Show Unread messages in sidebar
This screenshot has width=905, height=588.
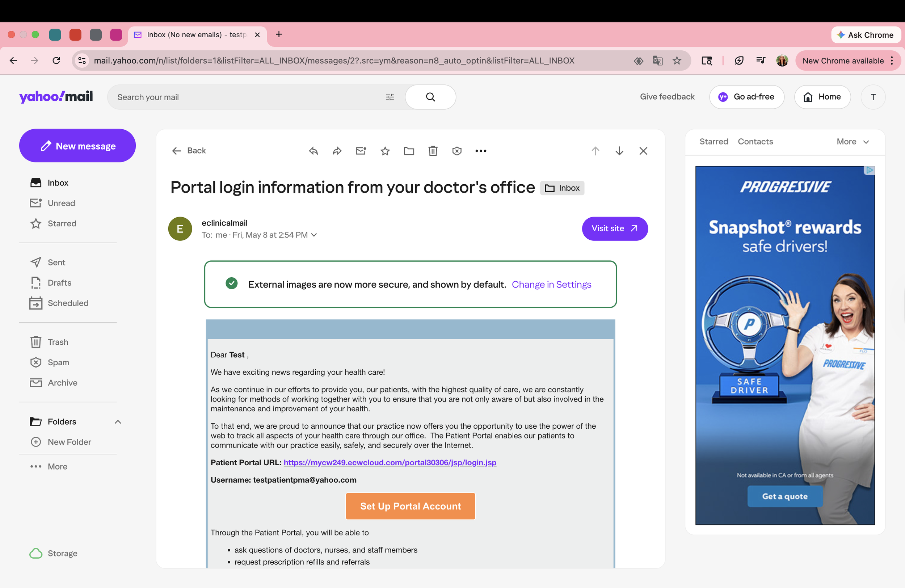click(52, 203)
